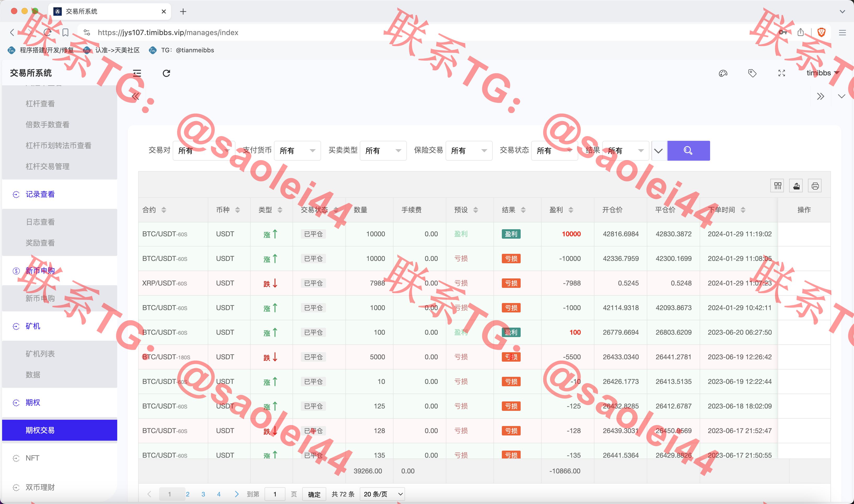Open 日志查看 sidebar item
Screen dimensions: 854x504
59,222
